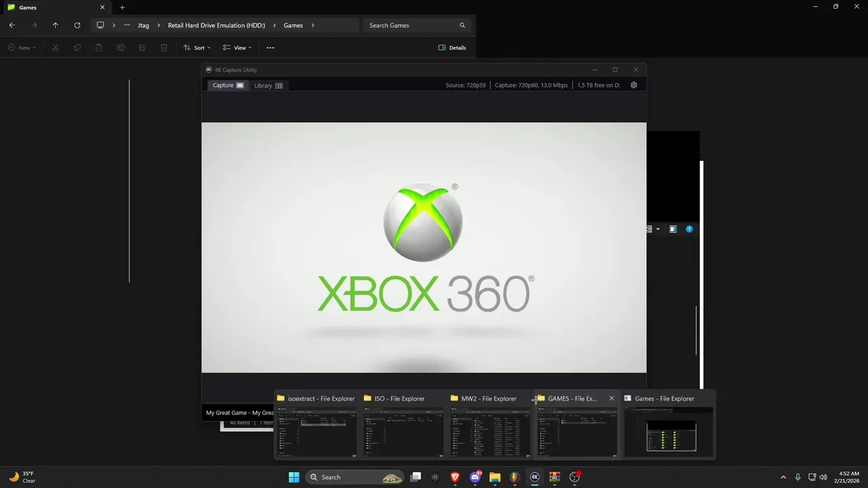Open Discord from the taskbar

(x=475, y=477)
